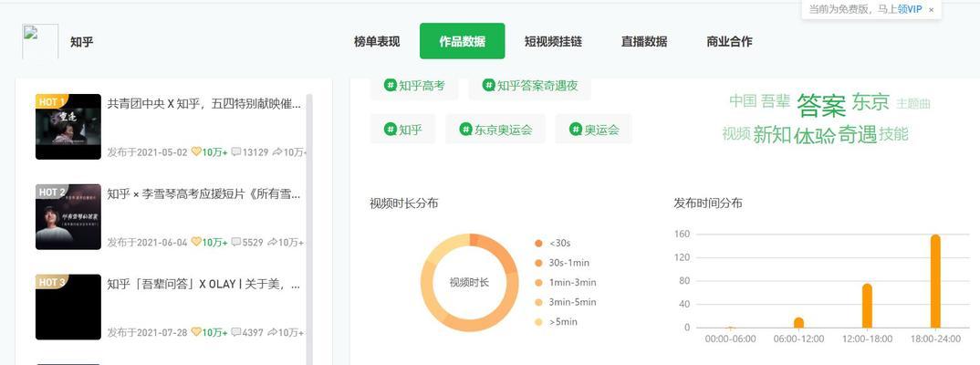Click the 12:00-18:00 bar
The image size is (980, 365).
pyautogui.click(x=867, y=306)
